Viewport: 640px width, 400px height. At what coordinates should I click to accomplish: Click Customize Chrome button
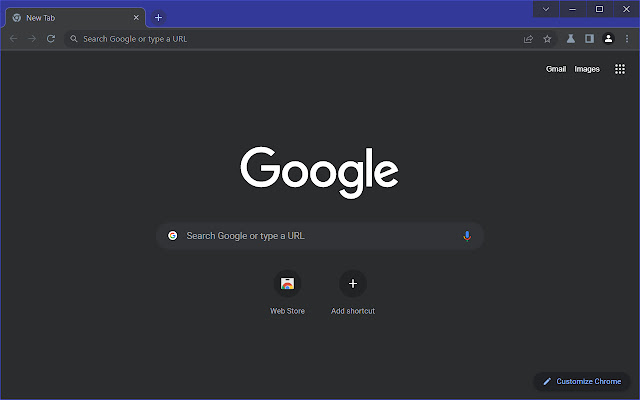tap(582, 381)
